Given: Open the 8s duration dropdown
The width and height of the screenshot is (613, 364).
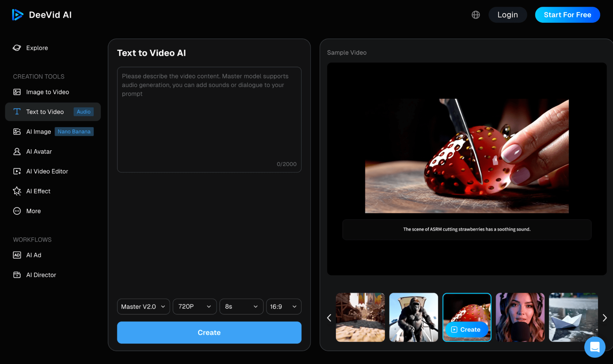Looking at the screenshot, I should pos(241,306).
